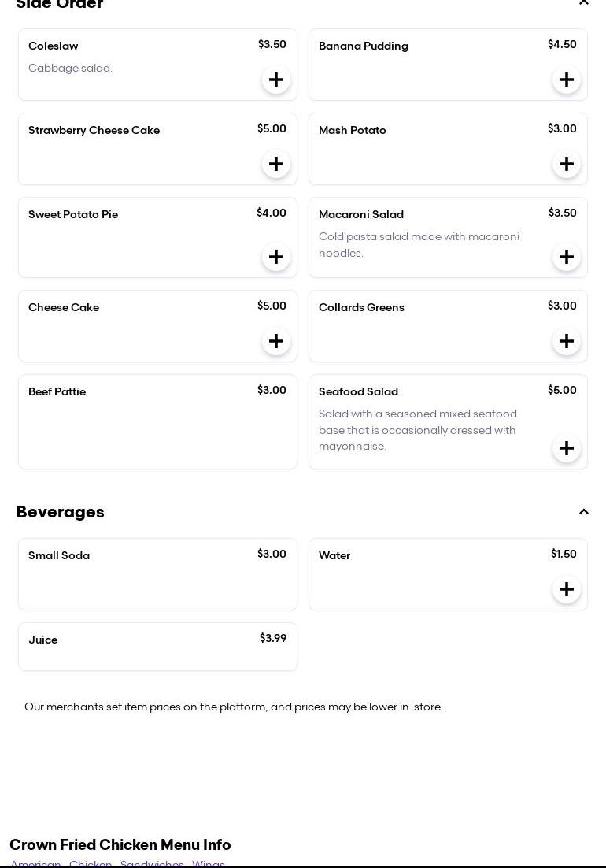Screen dimensions: 606x868
Task: Add Banana Pudding to cart
Action: tap(567, 80)
